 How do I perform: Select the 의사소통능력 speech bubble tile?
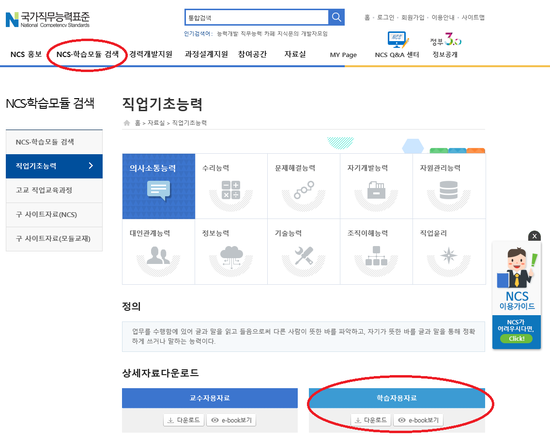159,186
